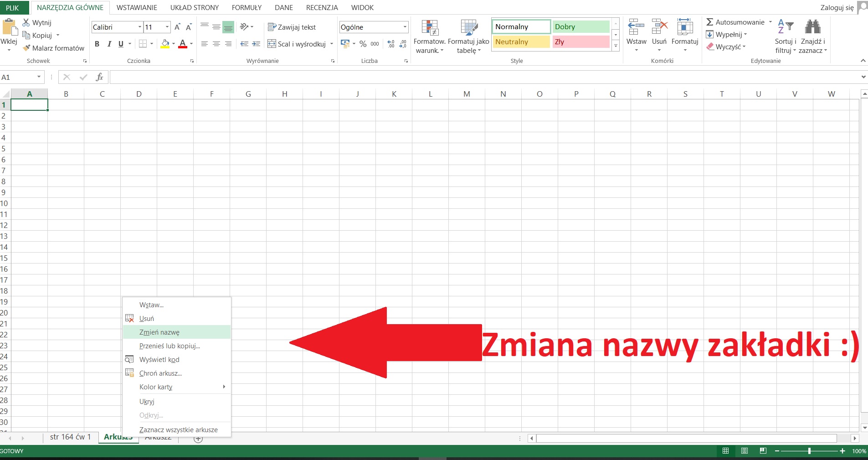
Task: Apply the Zły cell style
Action: point(580,41)
